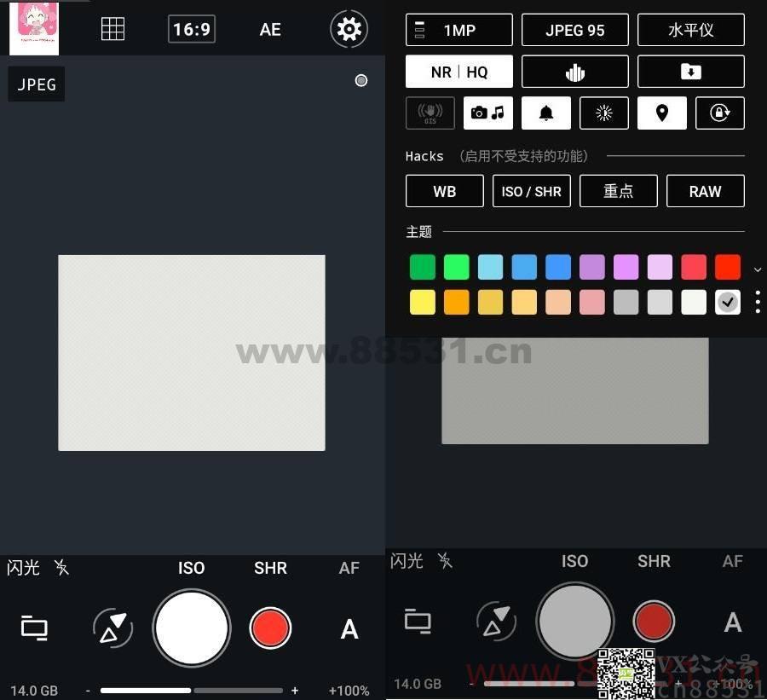Pick the grey theme swatch
Screen dimensions: 767x700
pyautogui.click(x=626, y=302)
